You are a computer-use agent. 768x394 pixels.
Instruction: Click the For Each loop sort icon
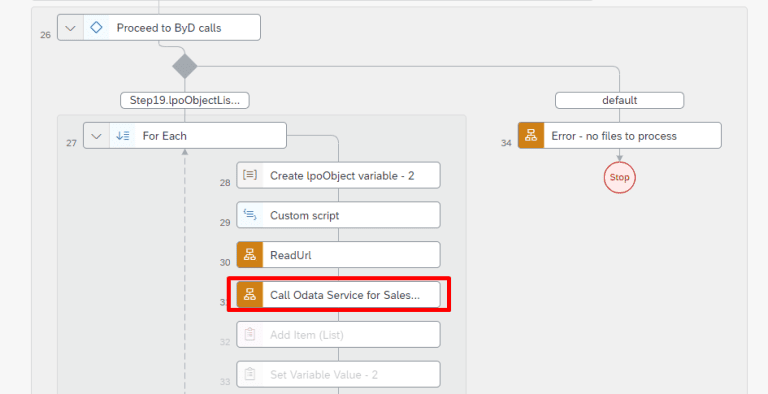coord(122,136)
